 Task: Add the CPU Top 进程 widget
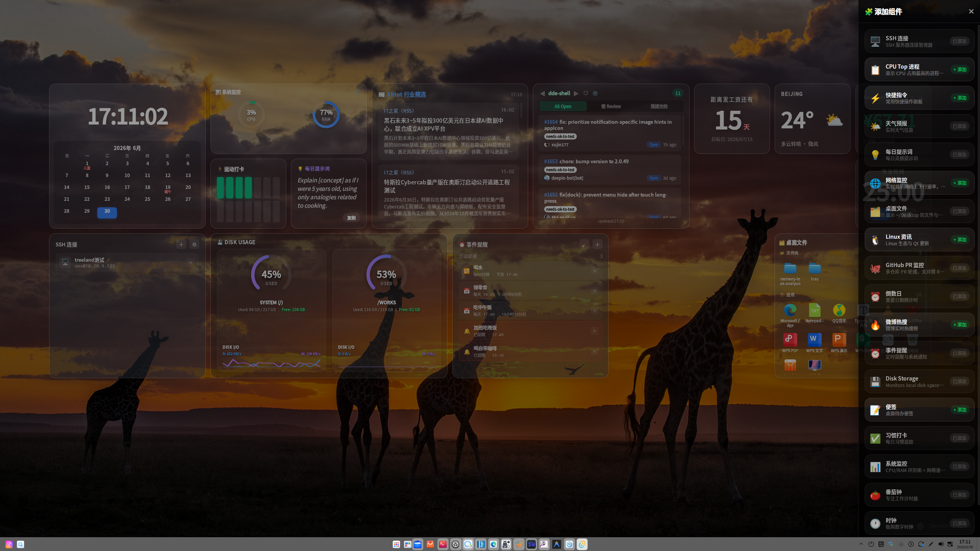pyautogui.click(x=960, y=69)
